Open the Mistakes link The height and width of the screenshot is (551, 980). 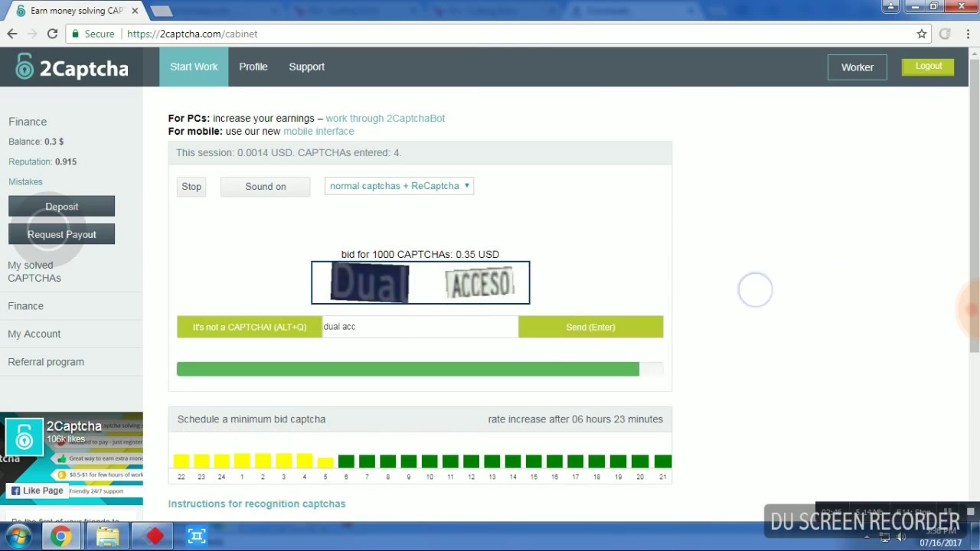pyautogui.click(x=25, y=181)
